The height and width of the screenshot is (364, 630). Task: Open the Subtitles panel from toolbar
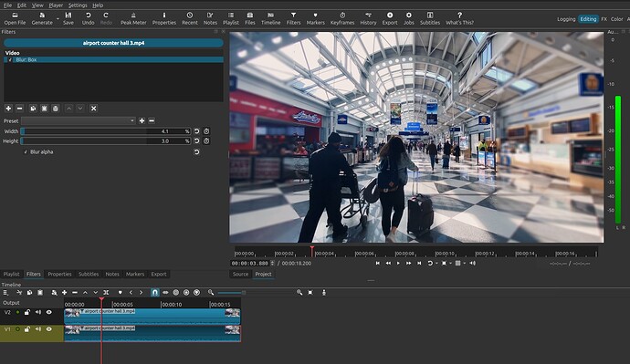click(430, 18)
